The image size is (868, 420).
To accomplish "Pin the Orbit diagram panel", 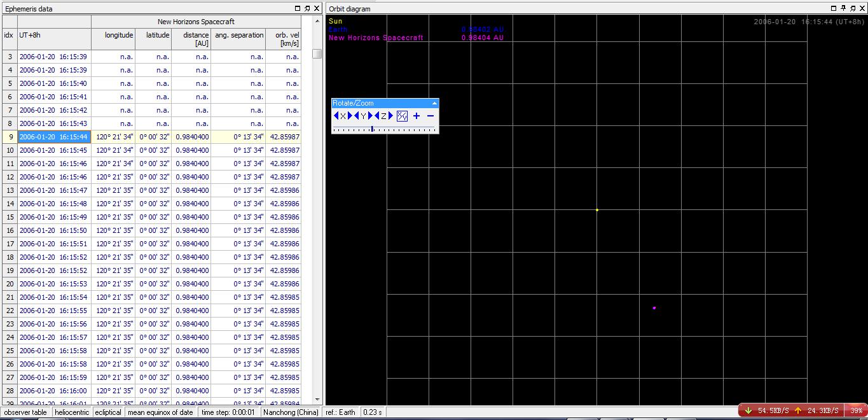I will pyautogui.click(x=844, y=8).
